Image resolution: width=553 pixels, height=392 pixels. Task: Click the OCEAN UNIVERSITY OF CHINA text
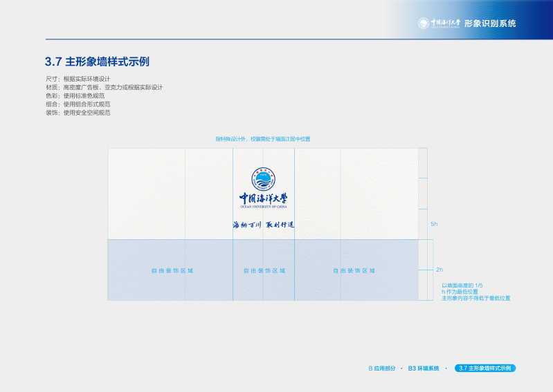click(x=263, y=207)
